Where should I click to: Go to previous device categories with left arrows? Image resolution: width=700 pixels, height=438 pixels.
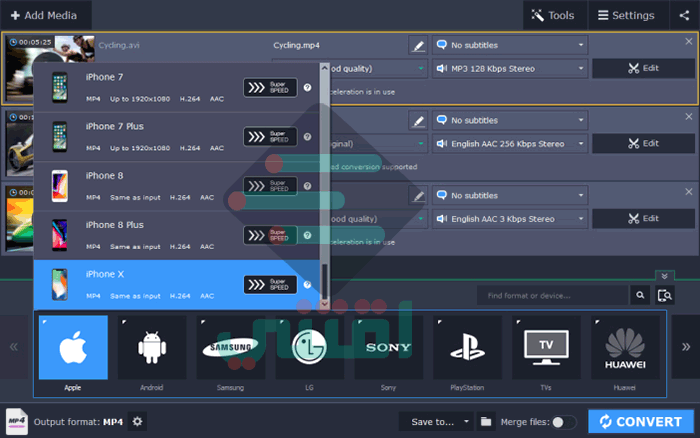pyautogui.click(x=14, y=347)
